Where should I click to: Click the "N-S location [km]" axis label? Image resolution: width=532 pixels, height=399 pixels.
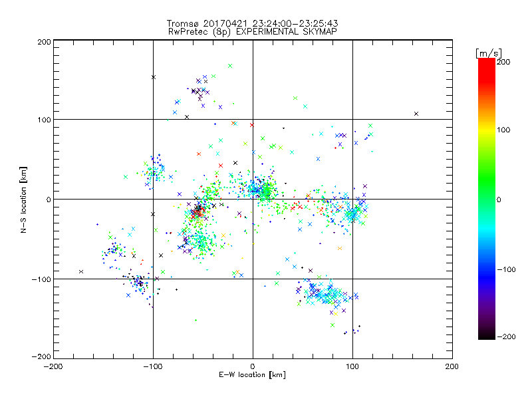pos(23,200)
